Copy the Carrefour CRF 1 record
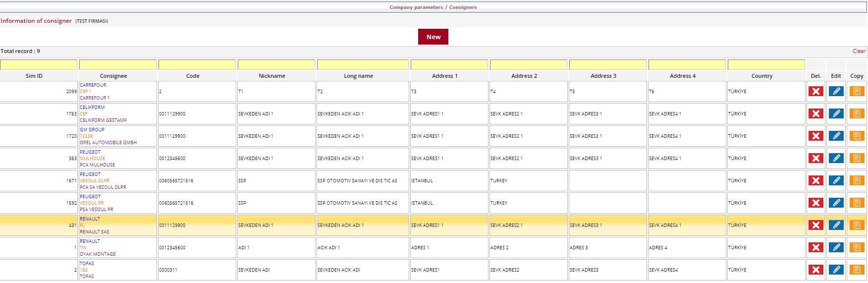The height and width of the screenshot is (283, 868). 857,91
